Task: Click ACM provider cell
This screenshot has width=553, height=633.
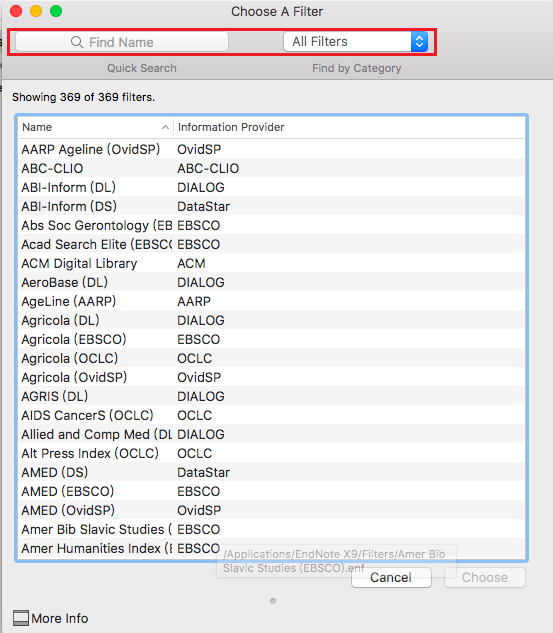Action: [x=191, y=263]
